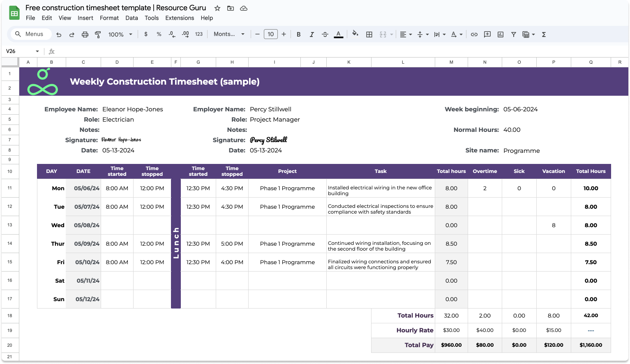The height and width of the screenshot is (364, 630).
Task: Star the spreadsheet document
Action: (217, 8)
